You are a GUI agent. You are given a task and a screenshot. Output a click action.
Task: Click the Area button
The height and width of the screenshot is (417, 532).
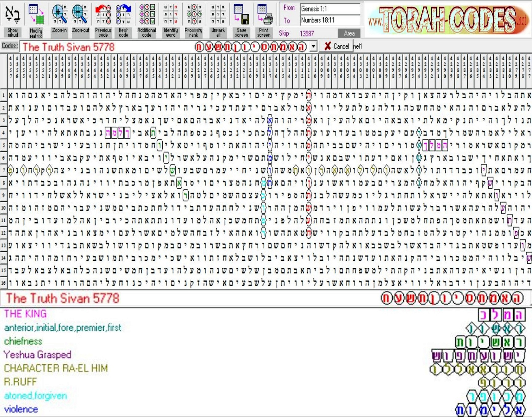point(349,33)
